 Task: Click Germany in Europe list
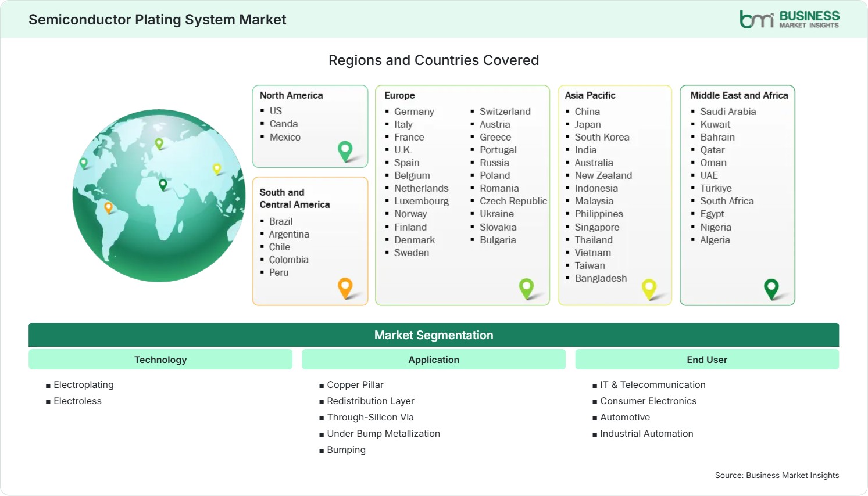[414, 112]
